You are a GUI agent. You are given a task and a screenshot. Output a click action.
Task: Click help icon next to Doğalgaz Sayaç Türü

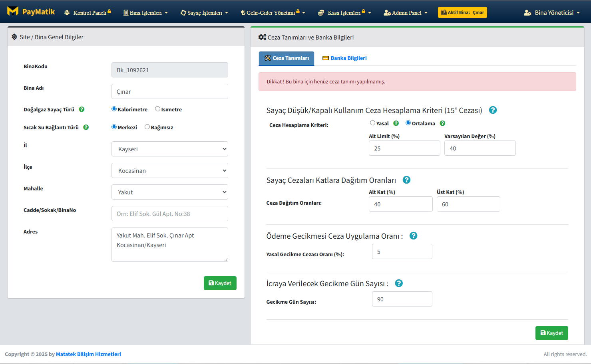click(82, 109)
